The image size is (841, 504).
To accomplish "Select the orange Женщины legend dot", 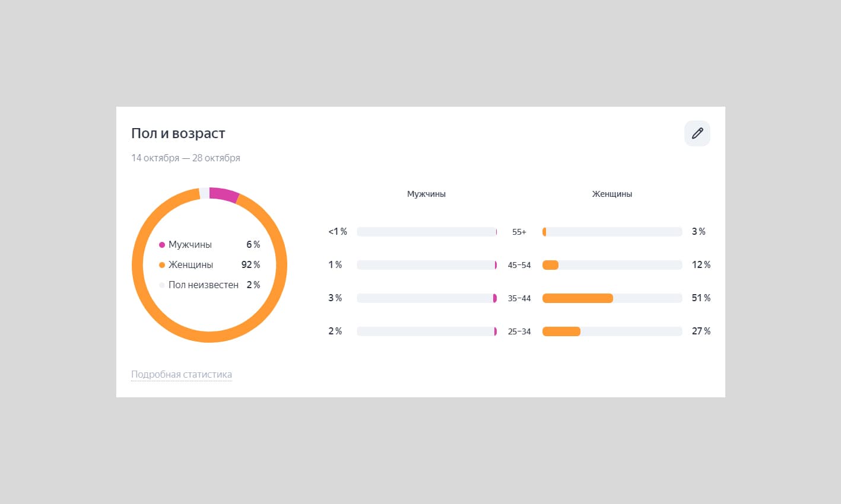I will click(162, 265).
